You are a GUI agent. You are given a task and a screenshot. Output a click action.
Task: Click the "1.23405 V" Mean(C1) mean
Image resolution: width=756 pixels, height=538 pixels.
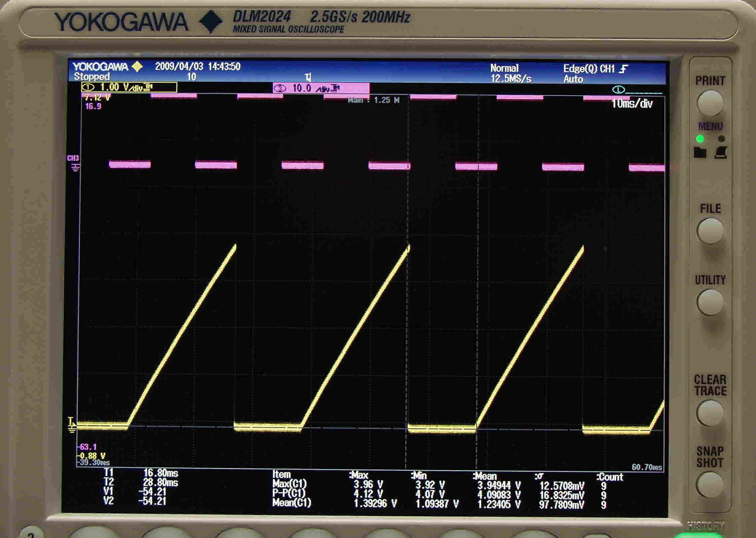(499, 505)
